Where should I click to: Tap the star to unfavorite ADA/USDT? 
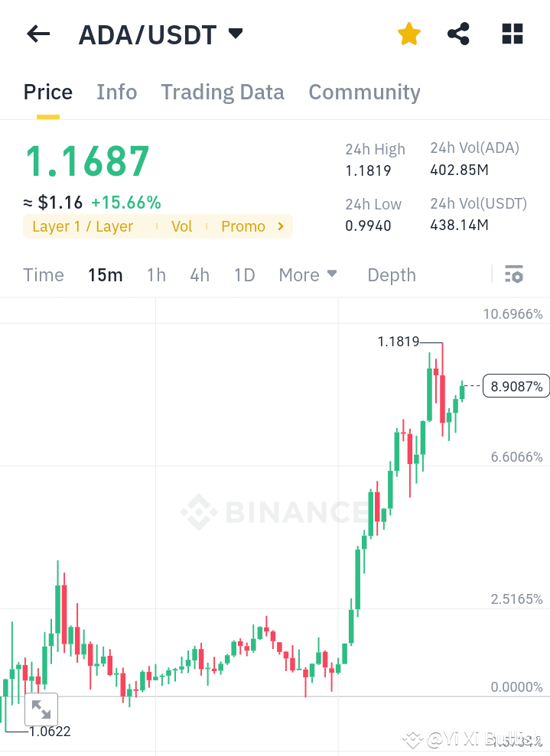pyautogui.click(x=408, y=34)
